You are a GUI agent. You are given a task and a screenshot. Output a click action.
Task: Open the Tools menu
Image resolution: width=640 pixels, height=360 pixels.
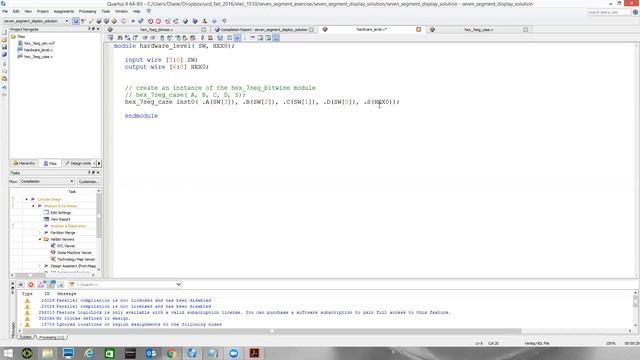pos(106,11)
